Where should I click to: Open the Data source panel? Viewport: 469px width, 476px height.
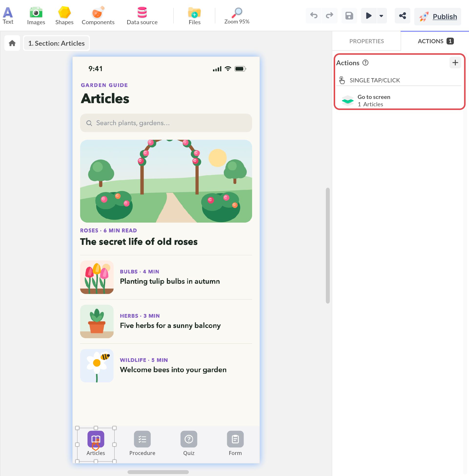click(x=142, y=16)
